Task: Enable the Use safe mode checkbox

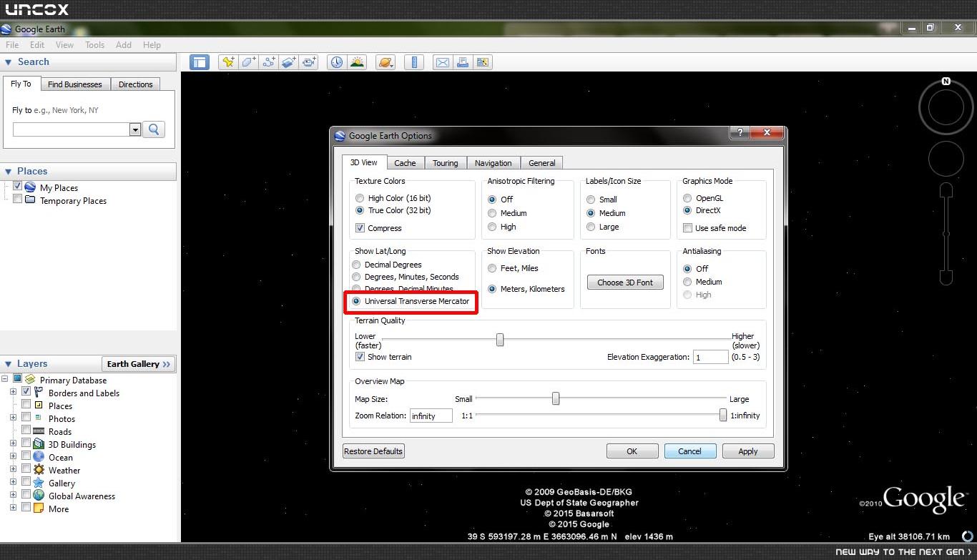Action: pyautogui.click(x=687, y=228)
